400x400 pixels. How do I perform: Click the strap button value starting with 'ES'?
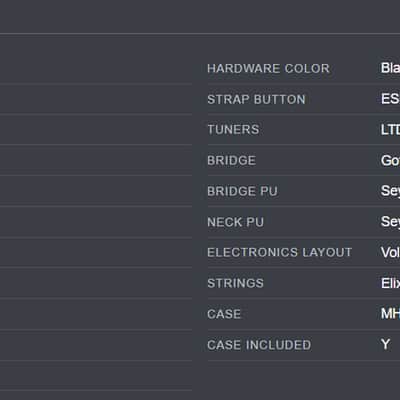tap(390, 99)
